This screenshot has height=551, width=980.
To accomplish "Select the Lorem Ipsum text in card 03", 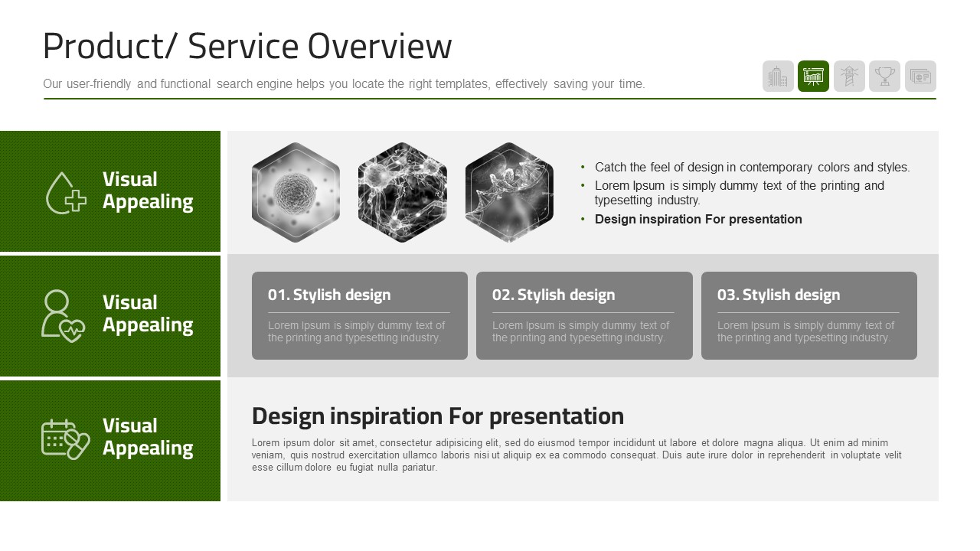I will coord(806,331).
